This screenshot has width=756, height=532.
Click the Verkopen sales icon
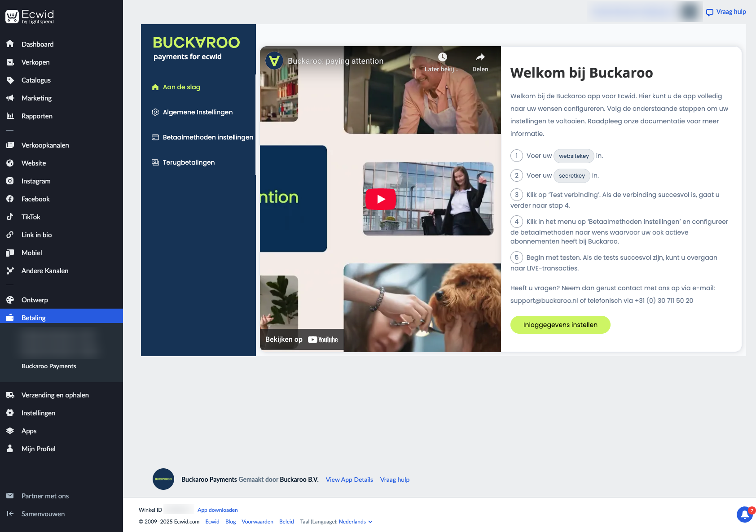coord(10,62)
